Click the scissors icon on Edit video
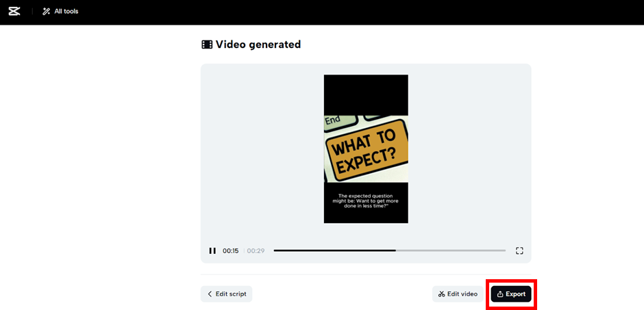The height and width of the screenshot is (310, 644). (441, 294)
